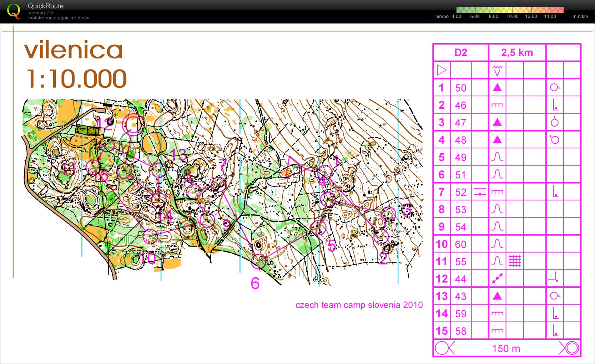The width and height of the screenshot is (595, 364).
Task: Click the hill symbol in row 10
Action: [497, 244]
